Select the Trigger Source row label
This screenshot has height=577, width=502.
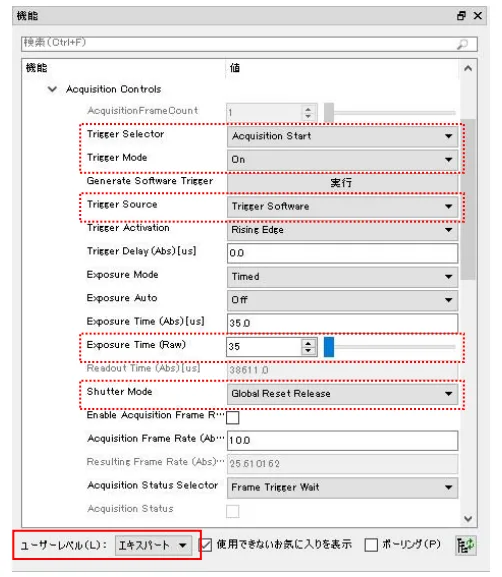(122, 205)
